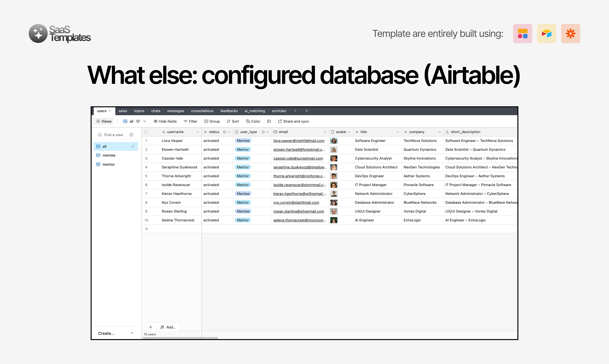Open Hide fields option
This screenshot has width=609, height=364.
[x=165, y=121]
